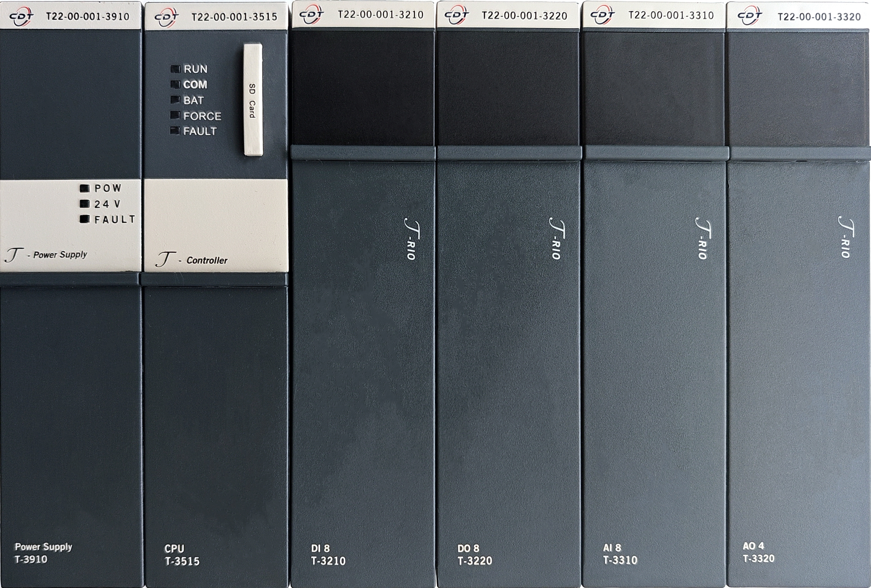Click the J logo beside Power Supply text
The height and width of the screenshot is (588, 871).
(x=14, y=255)
